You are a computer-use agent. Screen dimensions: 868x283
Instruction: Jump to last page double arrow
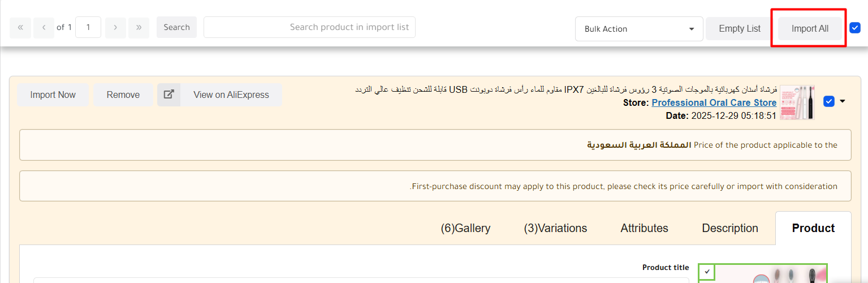click(139, 27)
